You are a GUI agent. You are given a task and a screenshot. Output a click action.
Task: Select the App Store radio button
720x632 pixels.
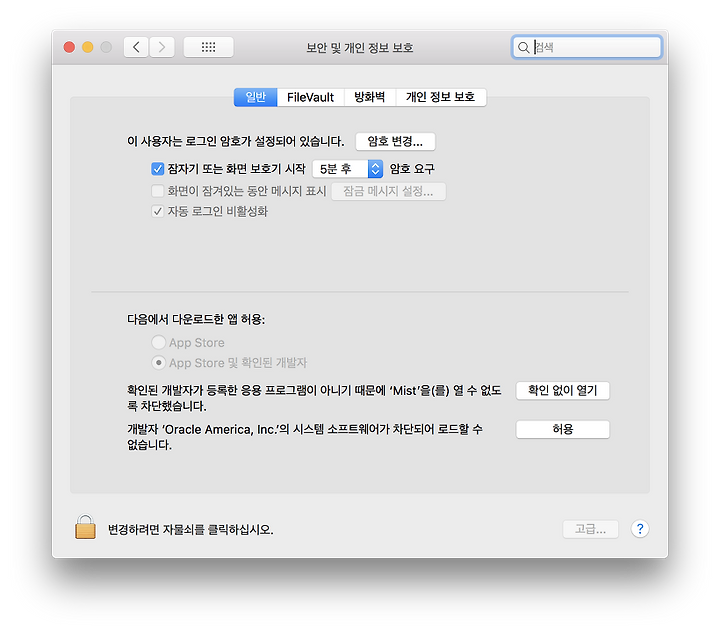(158, 342)
